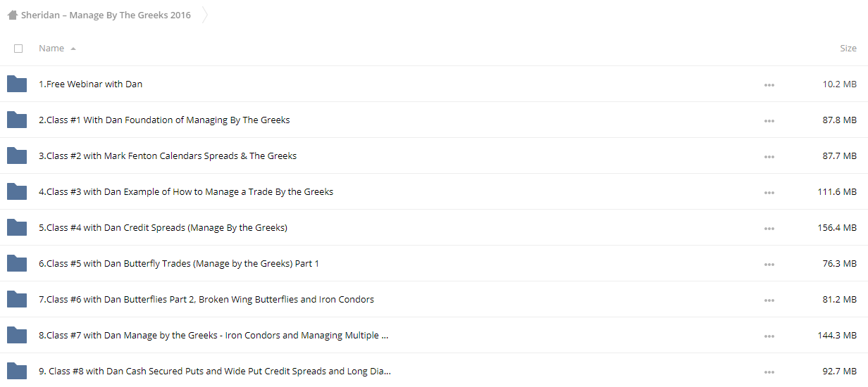Sort files by the Size column
Image resolution: width=868 pixels, height=387 pixels.
click(x=848, y=49)
